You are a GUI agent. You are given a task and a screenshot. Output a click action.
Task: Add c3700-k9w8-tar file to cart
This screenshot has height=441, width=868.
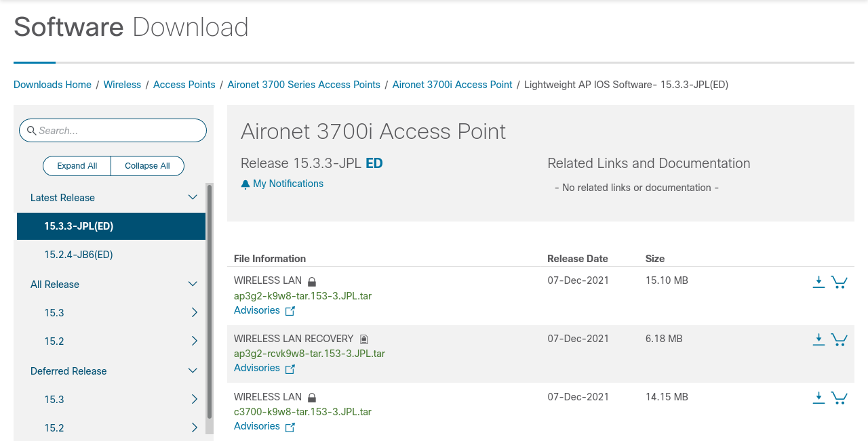click(839, 398)
